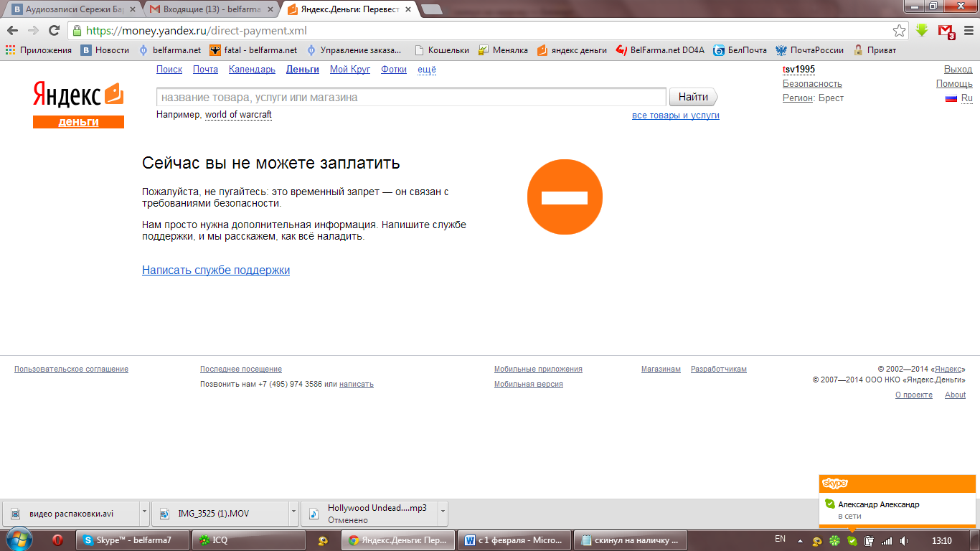Open dropdown for IMG_3525 (1).MOV download
This screenshot has height=551, width=980.
[293, 513]
